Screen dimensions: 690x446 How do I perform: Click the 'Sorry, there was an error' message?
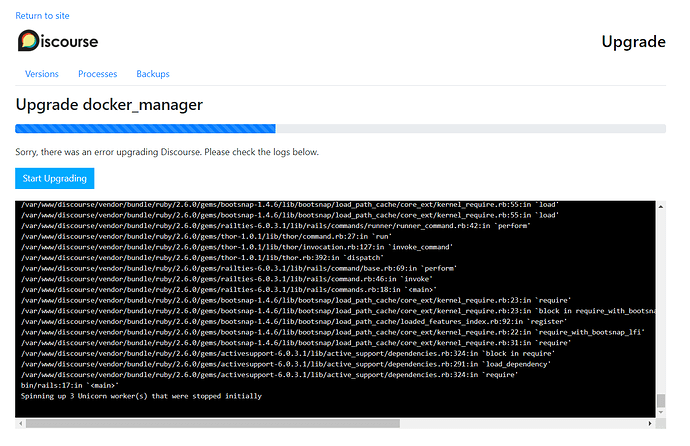167,152
